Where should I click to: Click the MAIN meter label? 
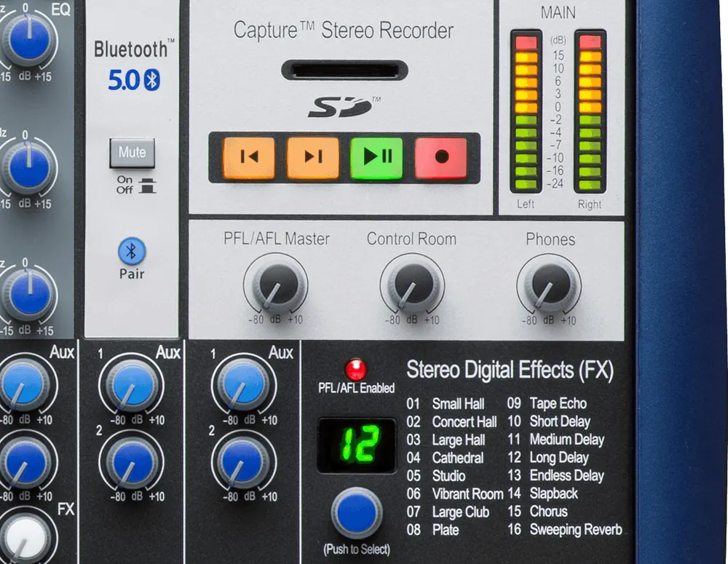(558, 12)
